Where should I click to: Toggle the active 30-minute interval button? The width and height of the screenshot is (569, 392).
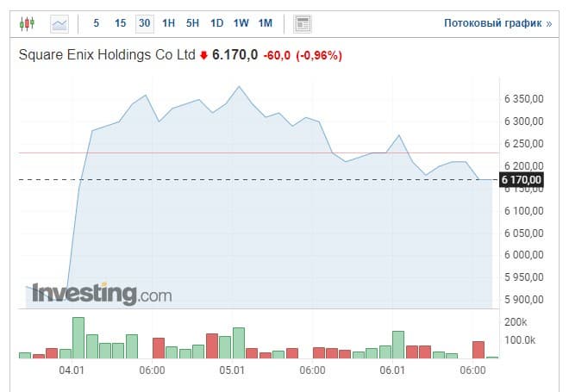pyautogui.click(x=144, y=23)
